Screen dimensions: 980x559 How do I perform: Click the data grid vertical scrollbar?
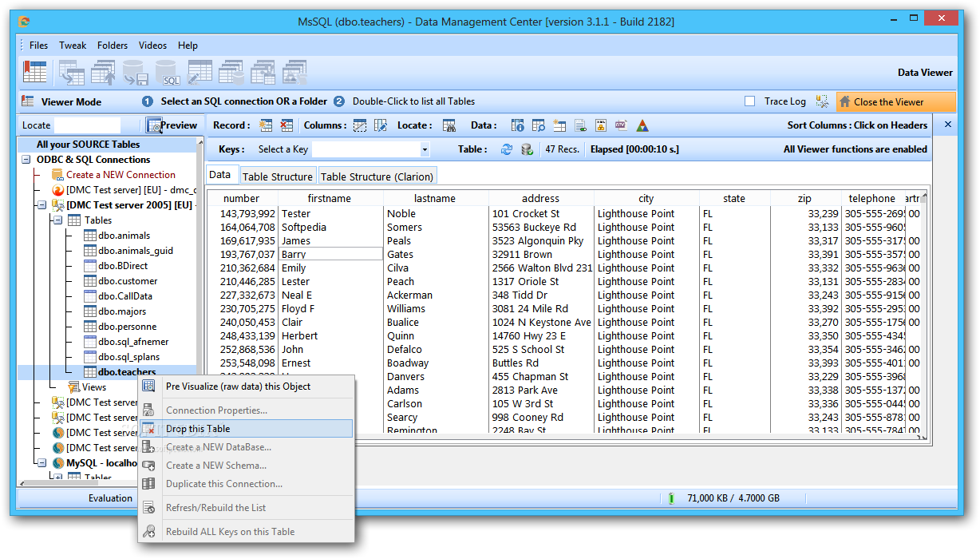(925, 315)
